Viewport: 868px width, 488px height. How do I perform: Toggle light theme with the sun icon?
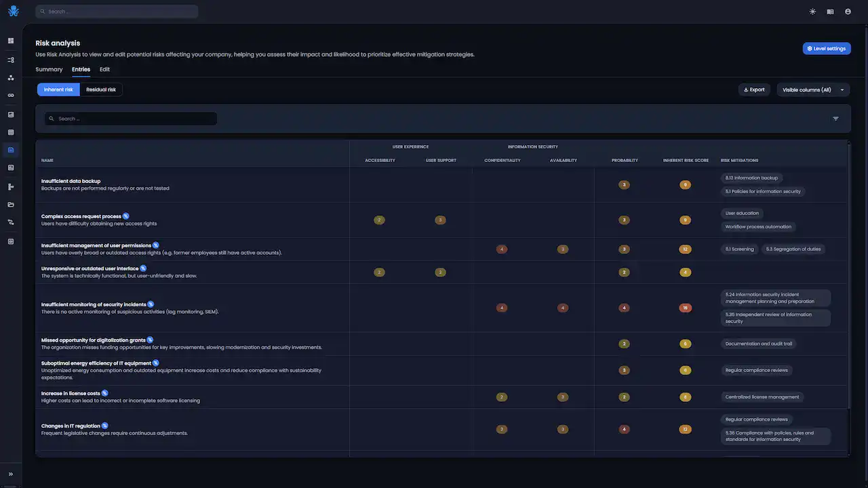click(x=812, y=12)
